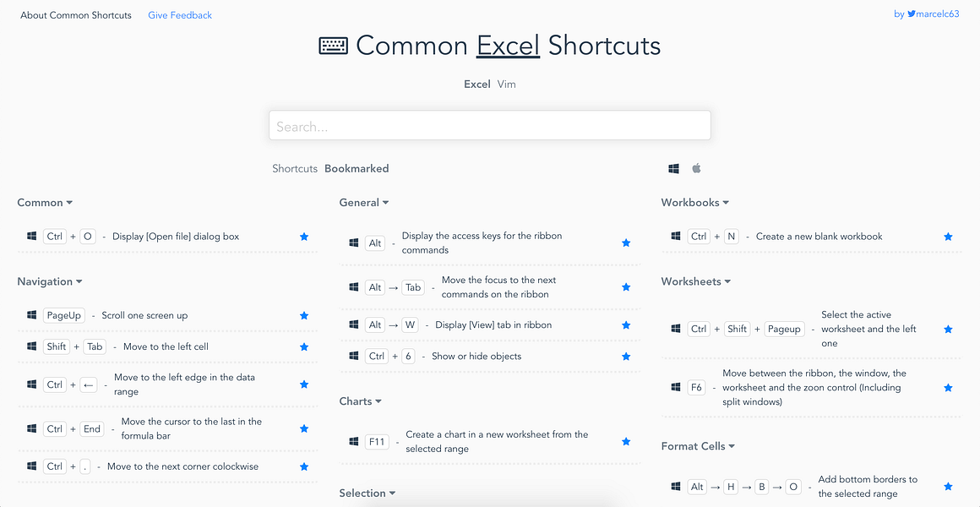This screenshot has width=980, height=507.
Task: Collapse the Navigation category
Action: (x=50, y=281)
